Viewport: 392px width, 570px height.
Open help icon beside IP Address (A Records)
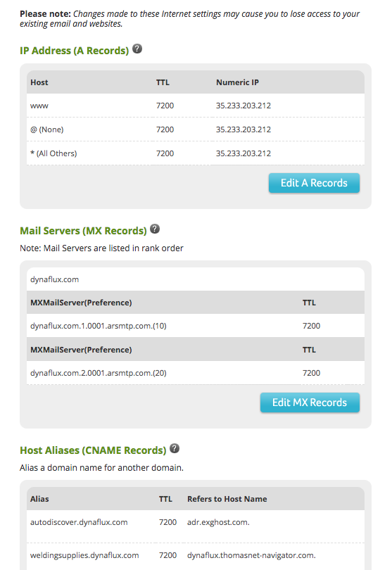(137, 49)
